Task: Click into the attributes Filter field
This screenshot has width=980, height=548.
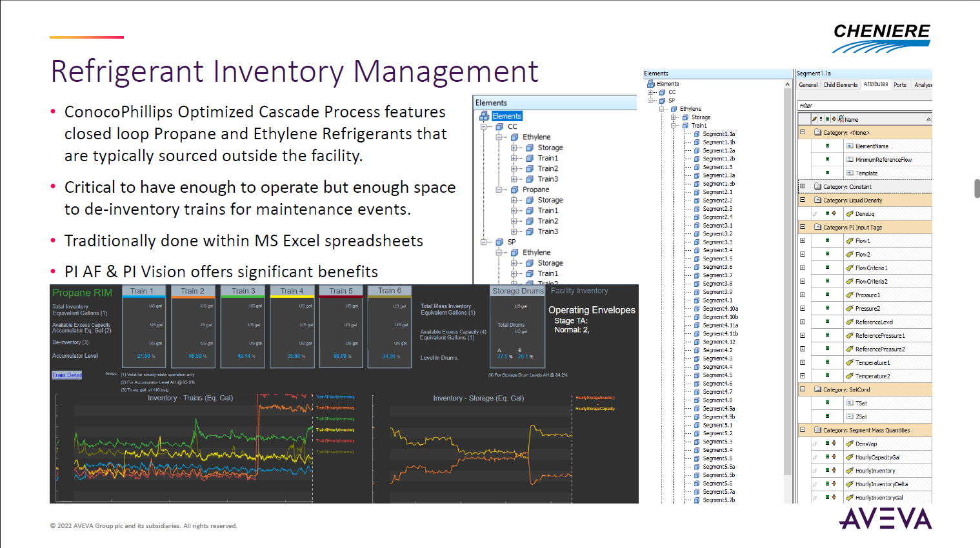Action: tap(865, 106)
